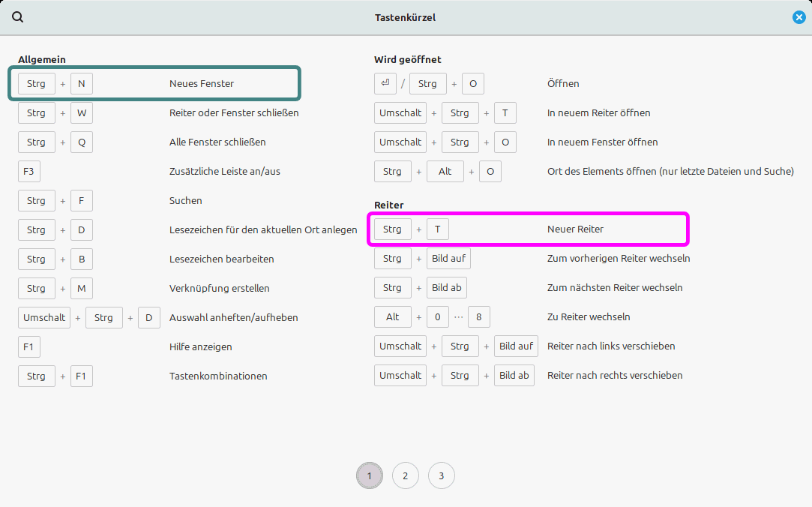Click the Enter key symbol beside Öffnen

pyautogui.click(x=385, y=83)
